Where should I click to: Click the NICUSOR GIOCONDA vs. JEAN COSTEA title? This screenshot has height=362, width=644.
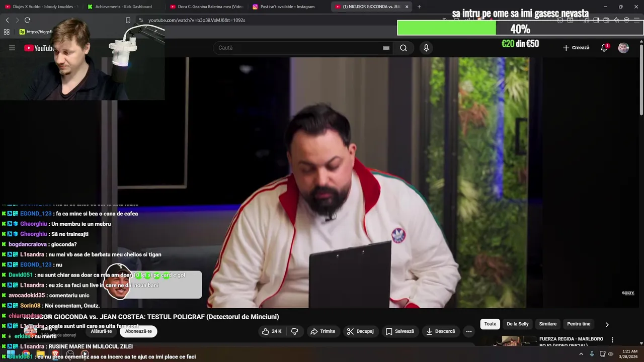coord(151,317)
